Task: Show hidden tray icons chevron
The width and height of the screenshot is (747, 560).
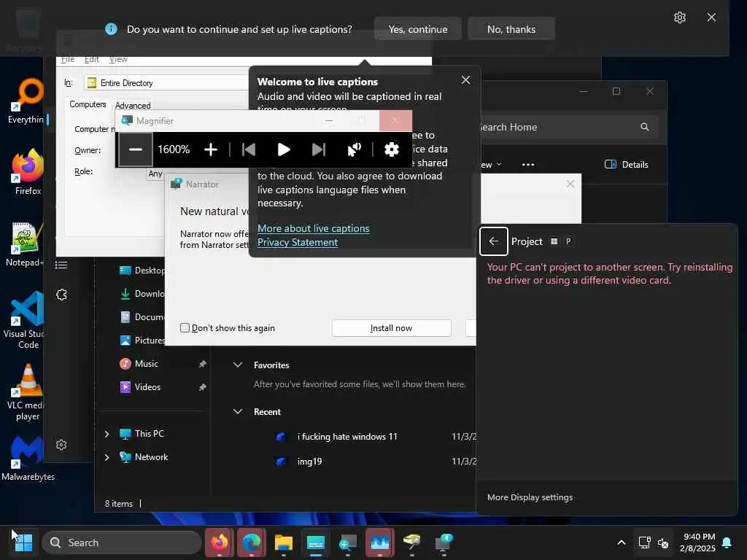Action: [622, 542]
